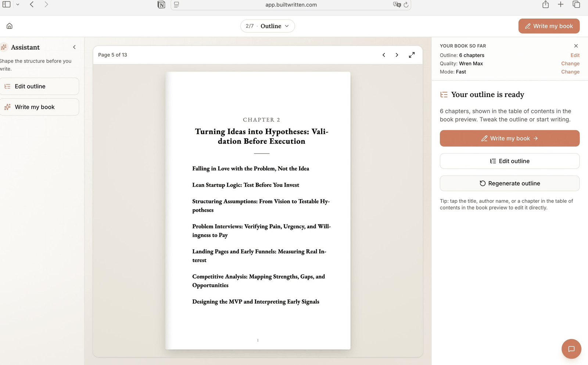Click the orange Write my book button in panel
Image resolution: width=588 pixels, height=365 pixels.
click(510, 138)
